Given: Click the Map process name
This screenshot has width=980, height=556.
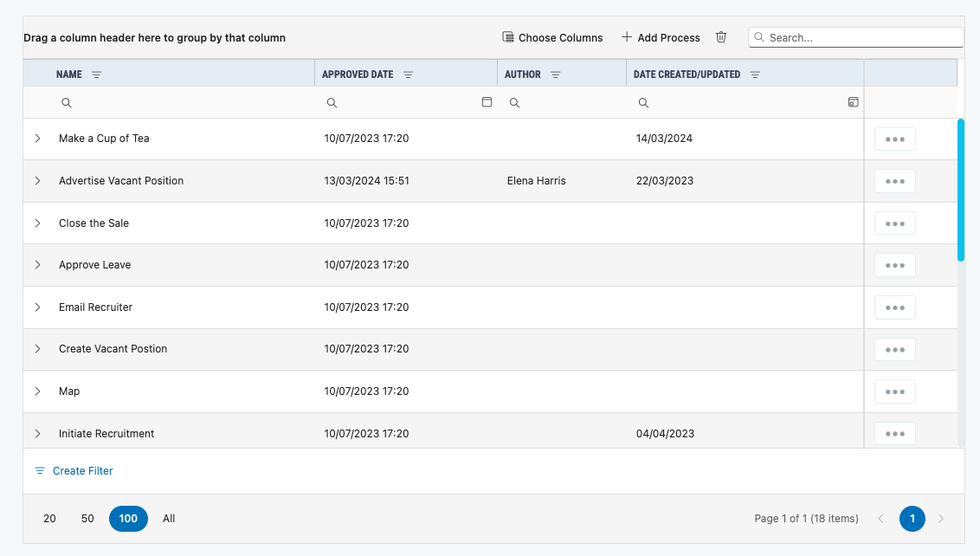Looking at the screenshot, I should pyautogui.click(x=69, y=391).
